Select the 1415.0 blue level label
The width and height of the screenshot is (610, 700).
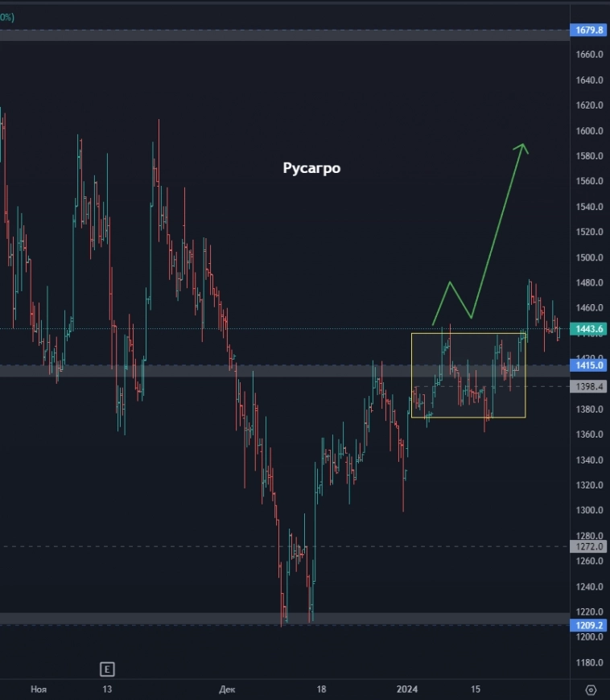[x=588, y=365]
